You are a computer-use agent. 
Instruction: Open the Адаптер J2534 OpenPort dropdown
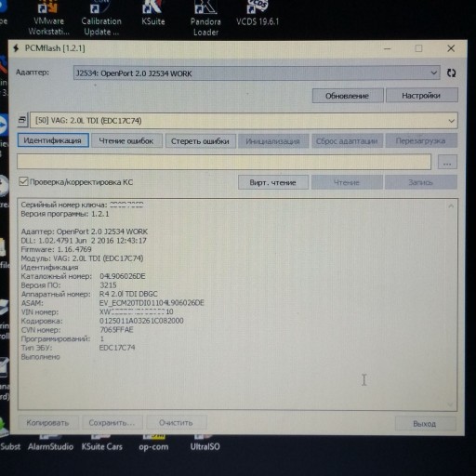pyautogui.click(x=257, y=73)
